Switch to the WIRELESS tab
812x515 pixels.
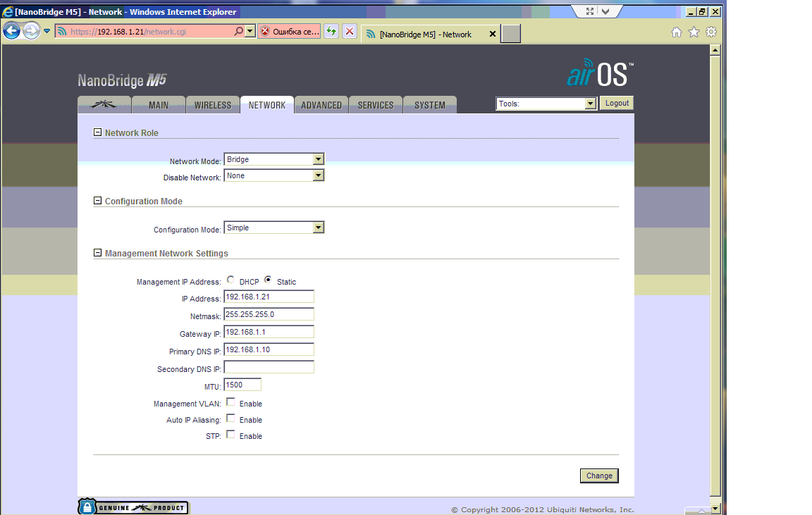click(213, 104)
